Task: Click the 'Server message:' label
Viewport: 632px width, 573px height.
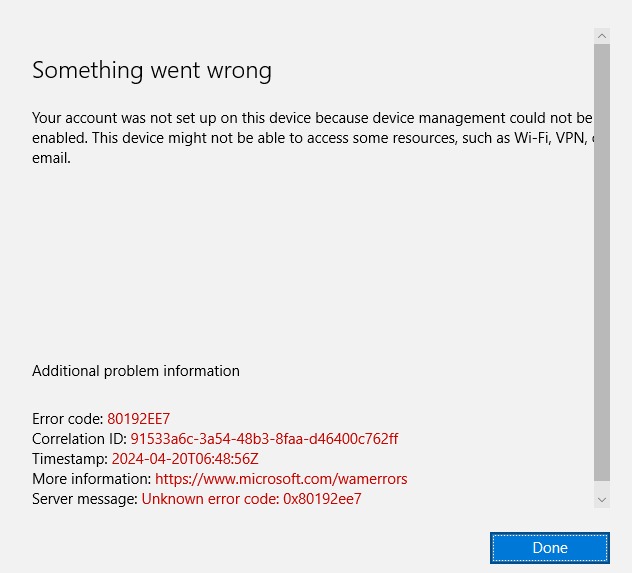Action: tap(85, 499)
